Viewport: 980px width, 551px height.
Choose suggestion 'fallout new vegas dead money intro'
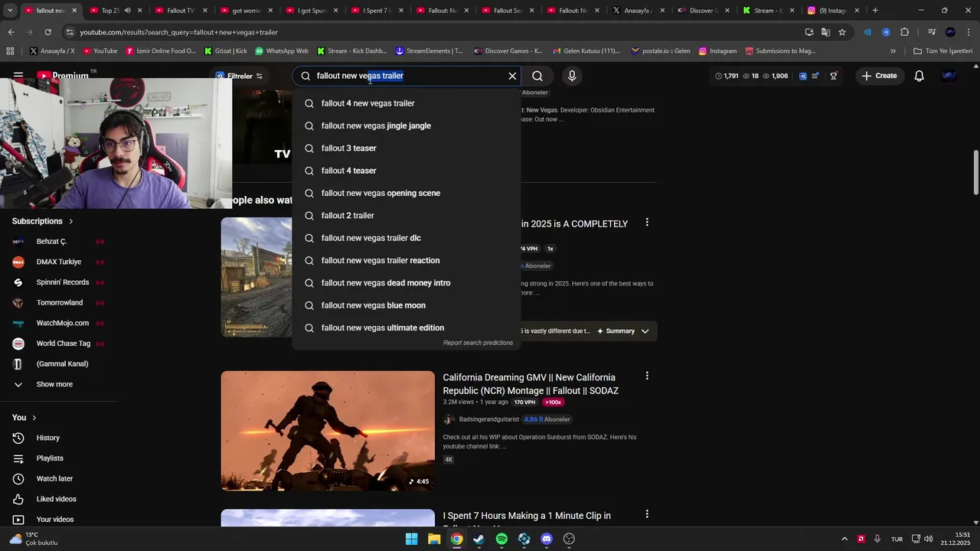click(406, 283)
